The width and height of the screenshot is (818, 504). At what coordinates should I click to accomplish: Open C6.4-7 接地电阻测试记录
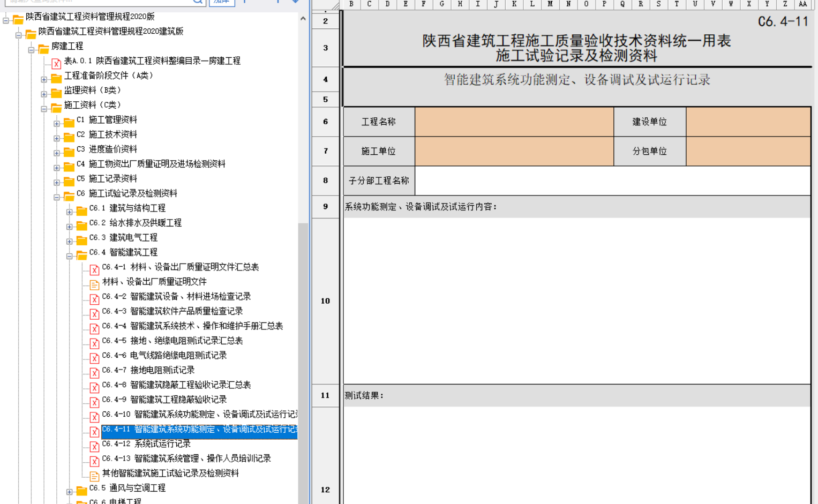coord(162,370)
